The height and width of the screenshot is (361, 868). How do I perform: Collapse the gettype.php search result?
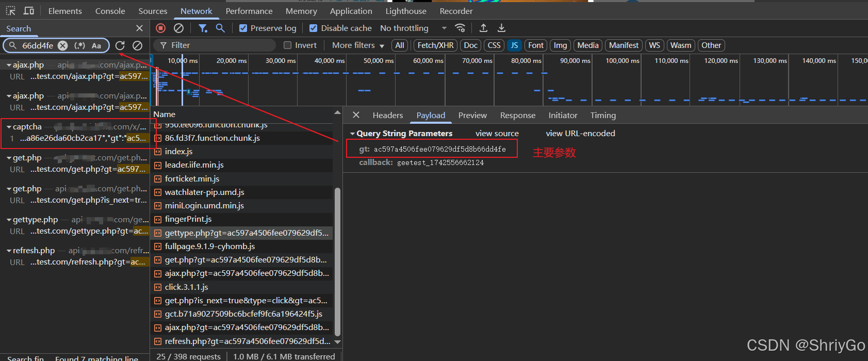pos(9,220)
